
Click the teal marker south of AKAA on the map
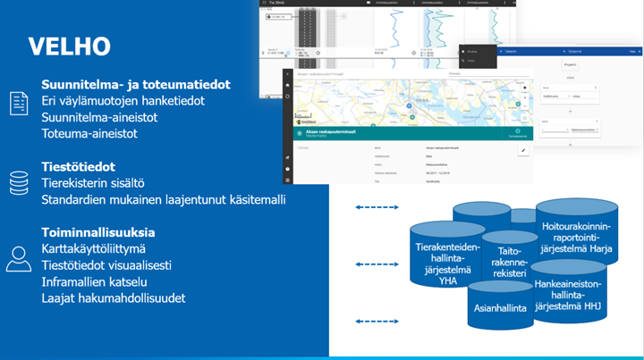(x=412, y=117)
